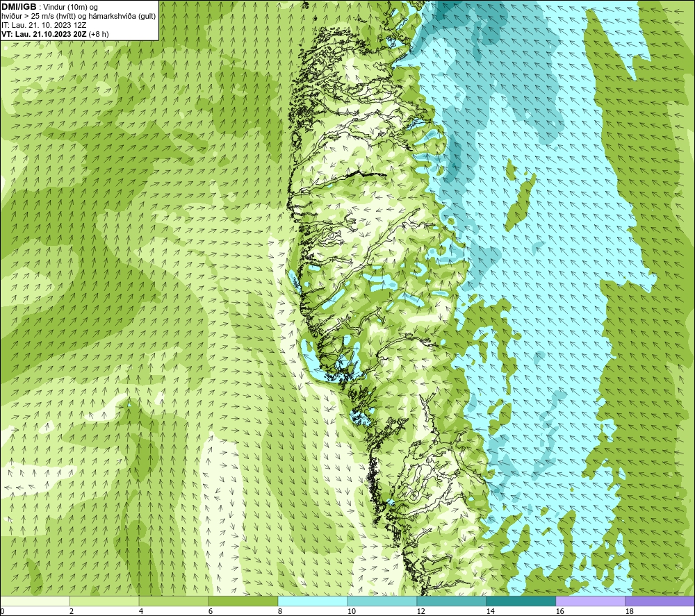Click the 0–2 m/s pale legend swatch

(35, 601)
